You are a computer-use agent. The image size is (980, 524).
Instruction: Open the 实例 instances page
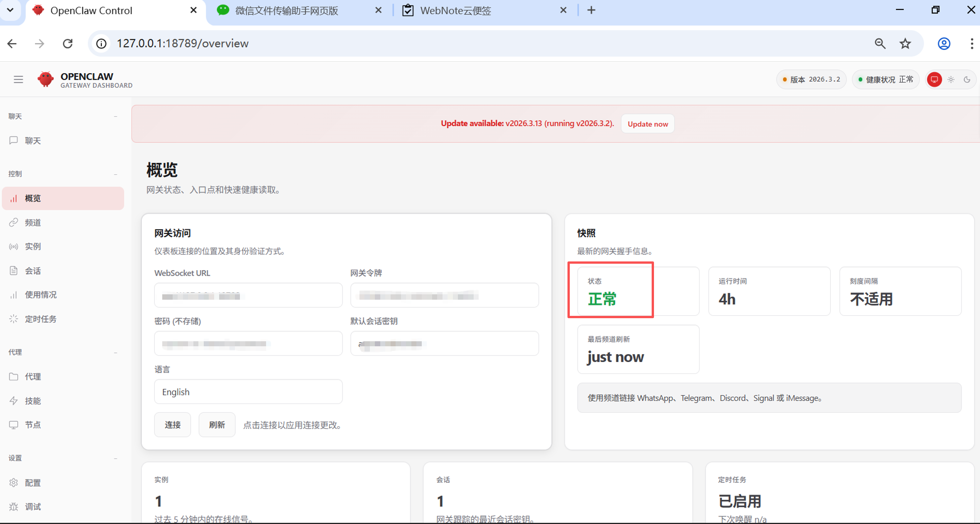33,246
